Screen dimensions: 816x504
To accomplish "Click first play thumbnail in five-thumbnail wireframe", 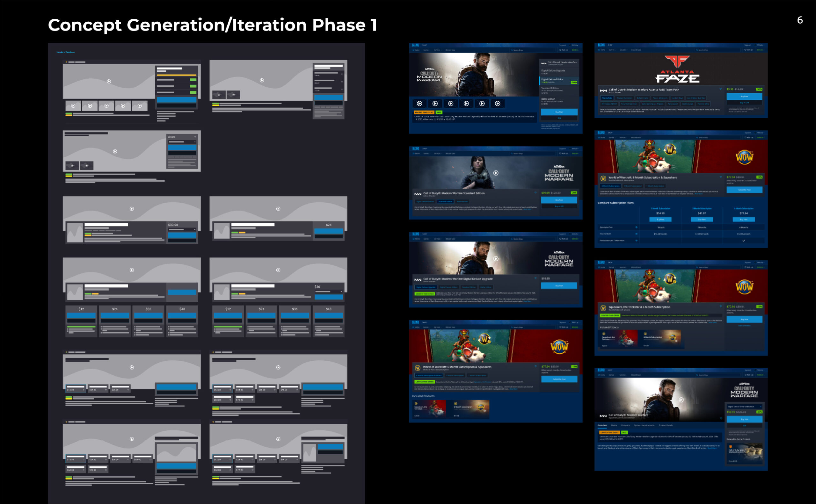I will tap(73, 106).
